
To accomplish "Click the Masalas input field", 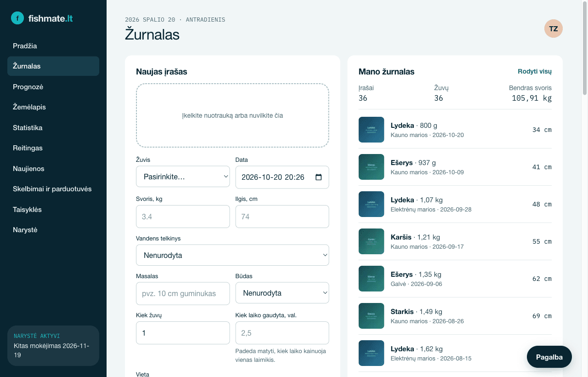I will 183,294.
